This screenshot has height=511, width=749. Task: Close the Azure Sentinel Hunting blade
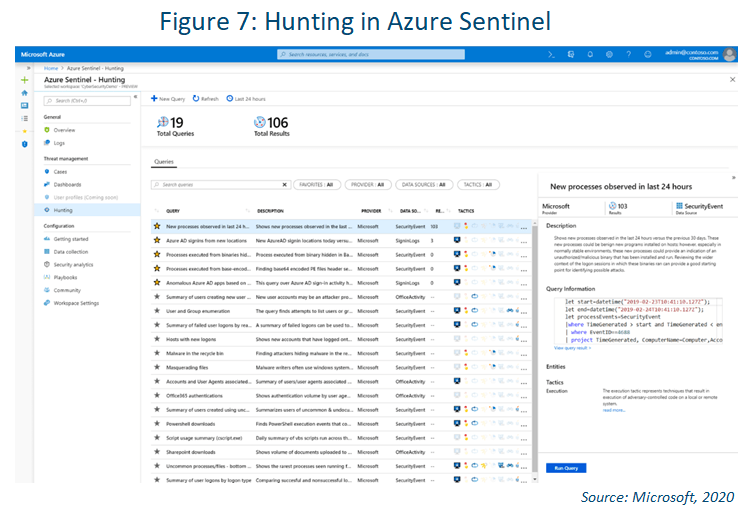[x=733, y=80]
